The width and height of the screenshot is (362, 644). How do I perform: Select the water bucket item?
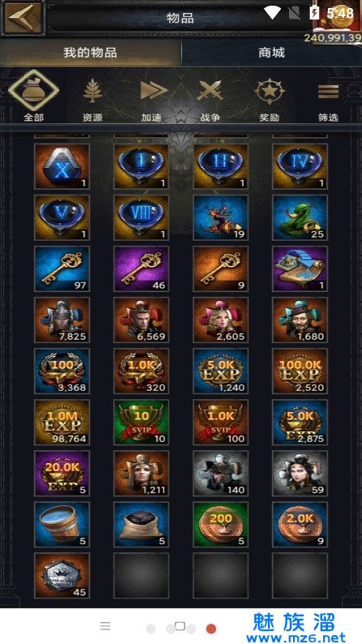pyautogui.click(x=62, y=525)
